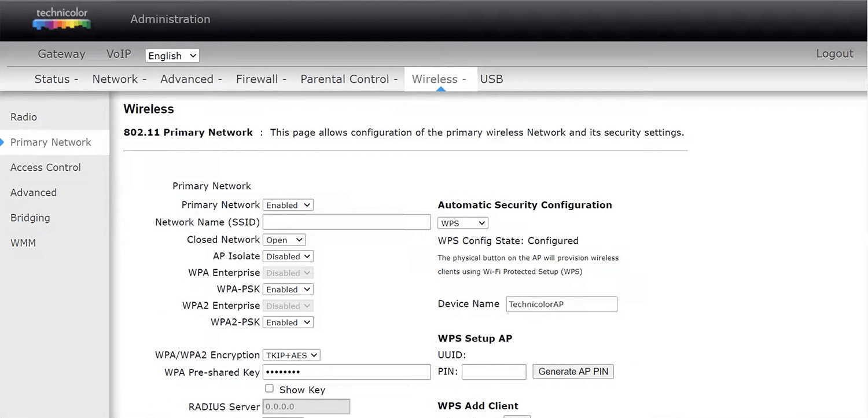This screenshot has height=418, width=868.
Task: Click the WPA Pre-shared Key field
Action: [x=347, y=372]
